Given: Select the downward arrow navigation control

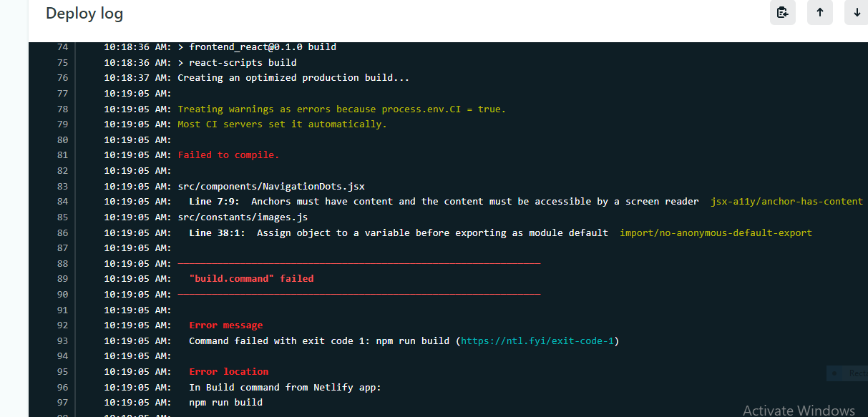Looking at the screenshot, I should point(857,12).
